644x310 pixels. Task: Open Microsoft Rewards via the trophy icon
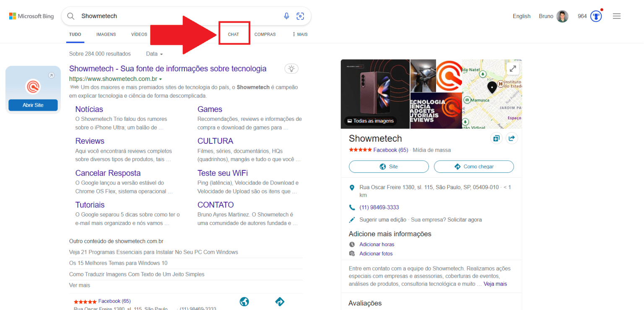pos(596,16)
